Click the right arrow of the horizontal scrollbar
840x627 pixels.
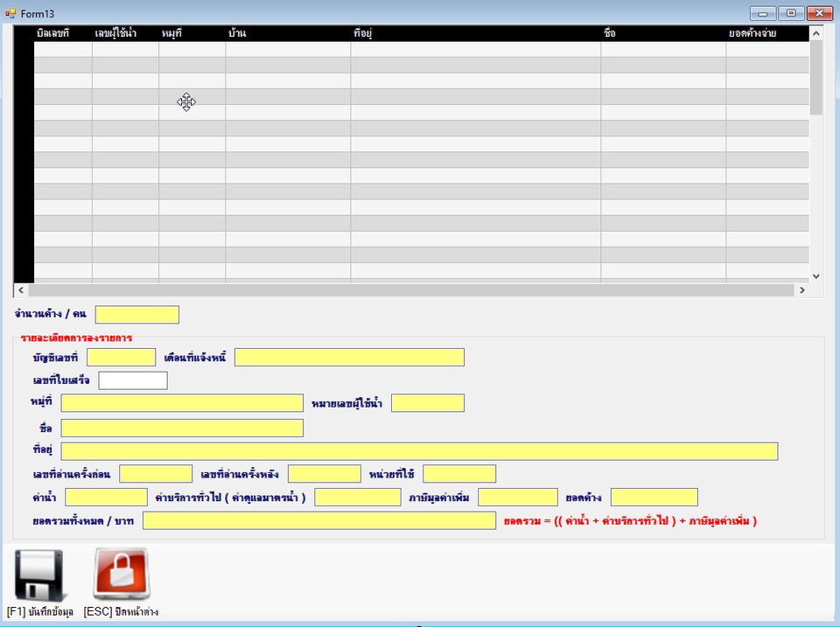click(803, 289)
